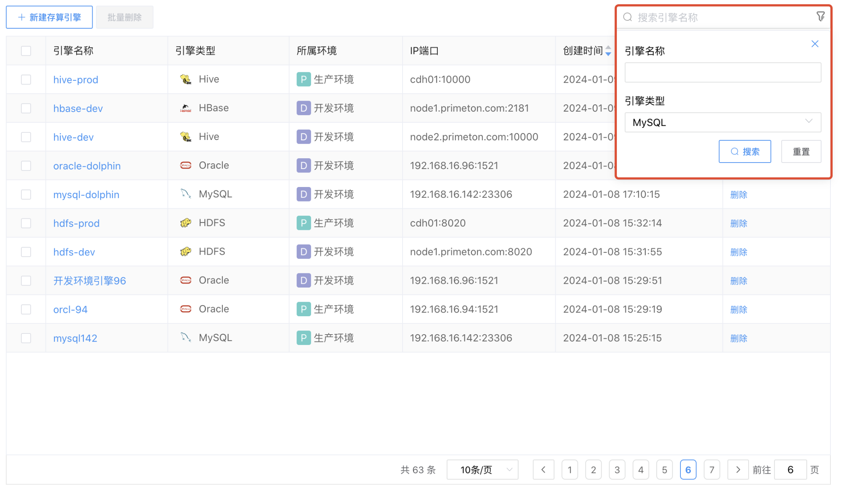Select the header checkbox to select all rows
The width and height of the screenshot is (858, 504).
pos(26,50)
